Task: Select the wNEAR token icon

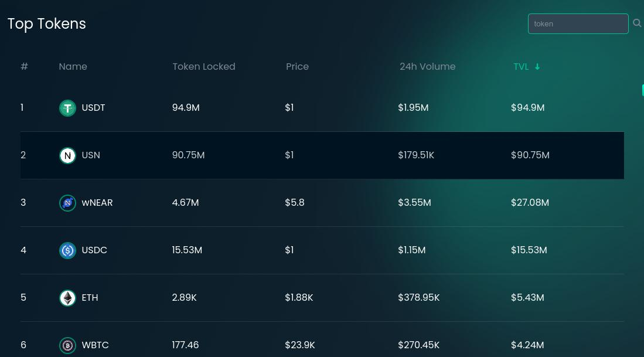Action: coord(68,203)
